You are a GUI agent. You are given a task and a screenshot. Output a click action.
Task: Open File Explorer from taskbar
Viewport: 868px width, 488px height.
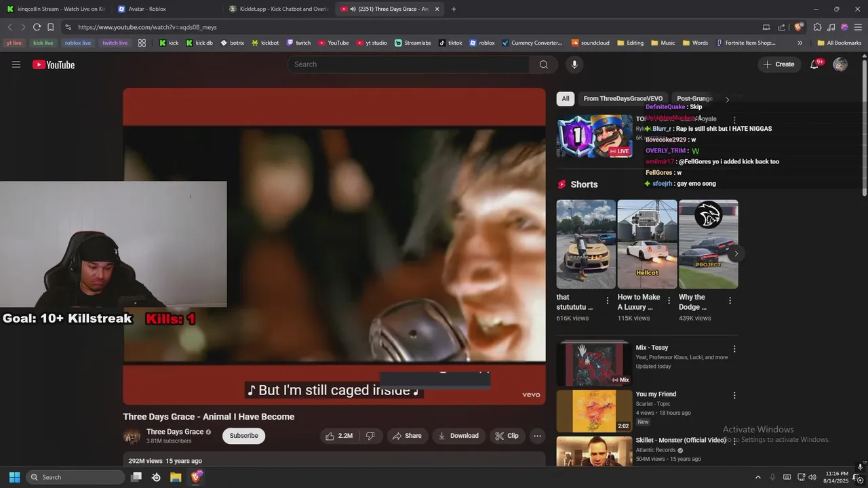[x=176, y=477]
